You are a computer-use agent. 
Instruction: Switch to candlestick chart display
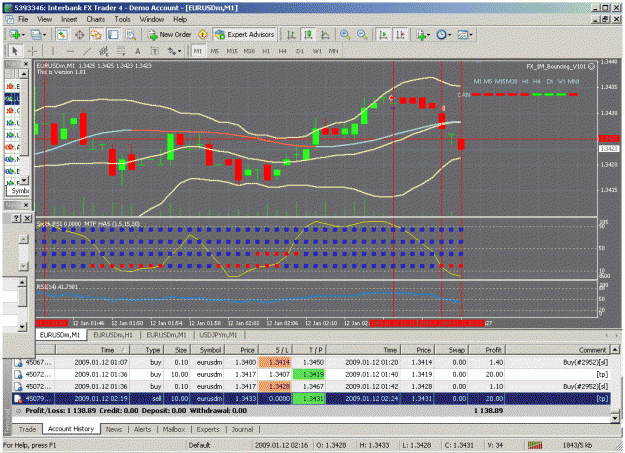(308, 35)
